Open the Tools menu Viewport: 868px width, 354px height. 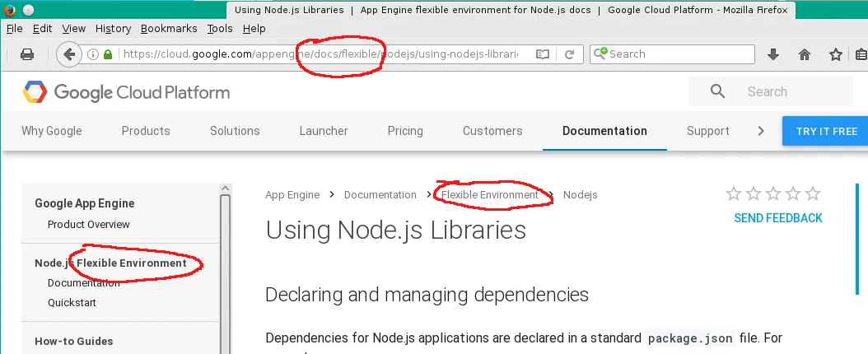tap(220, 29)
